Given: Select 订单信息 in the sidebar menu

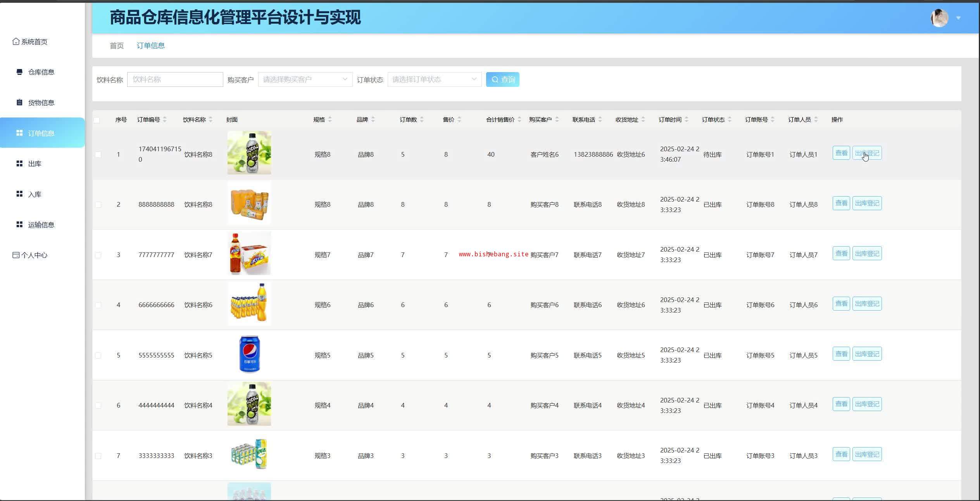Looking at the screenshot, I should [x=41, y=133].
